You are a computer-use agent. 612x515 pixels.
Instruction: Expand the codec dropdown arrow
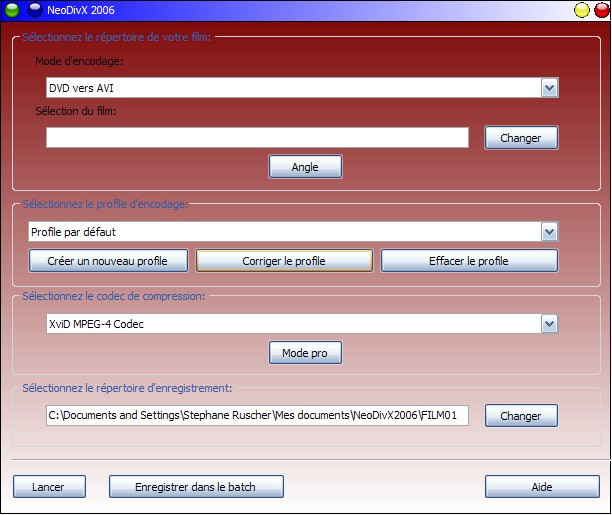pyautogui.click(x=550, y=324)
